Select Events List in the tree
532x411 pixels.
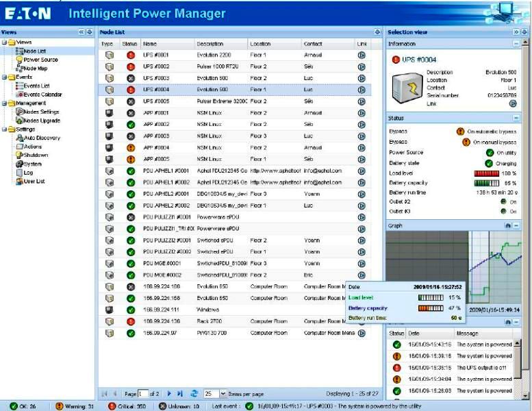pyautogui.click(x=37, y=86)
